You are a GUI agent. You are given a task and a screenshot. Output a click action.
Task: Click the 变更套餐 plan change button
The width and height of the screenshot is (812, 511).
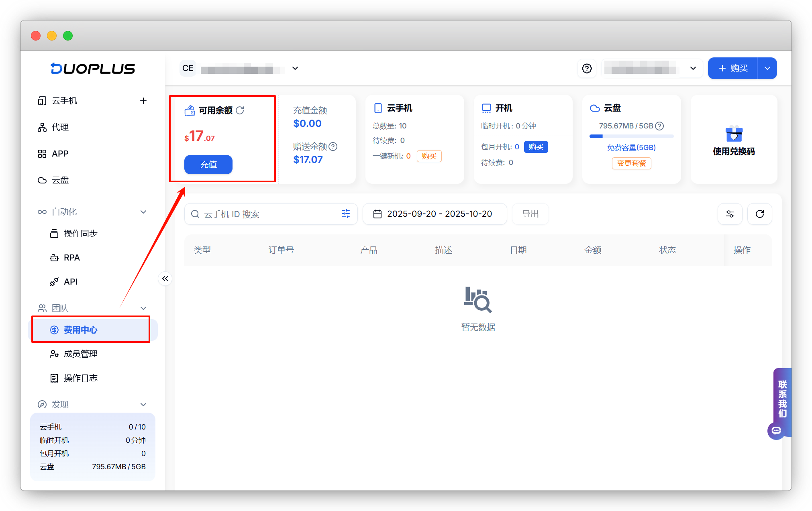click(x=631, y=163)
